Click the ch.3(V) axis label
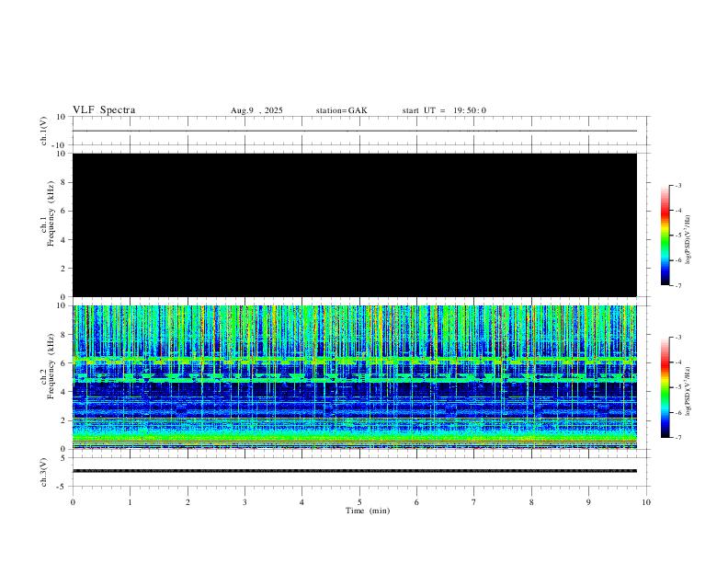 coord(43,471)
